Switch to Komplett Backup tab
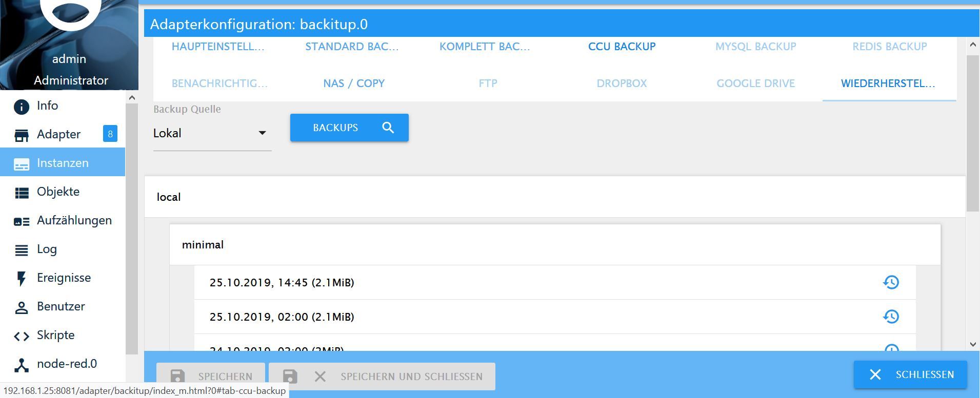This screenshot has height=398, width=980. pyautogui.click(x=485, y=46)
